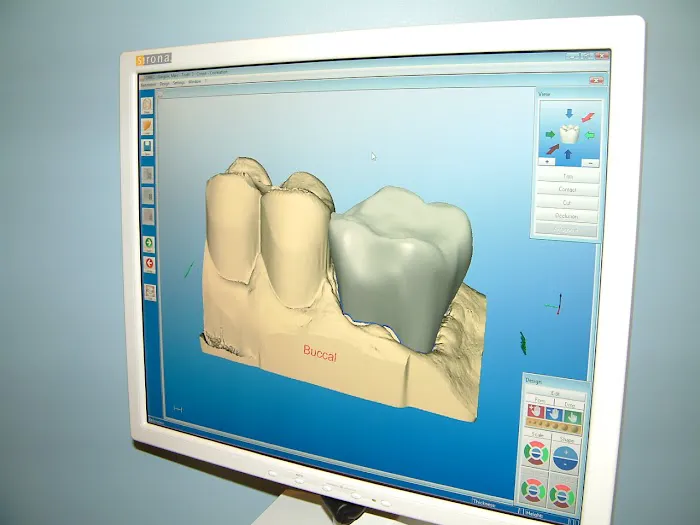700x525 pixels.
Task: Select the Form tab in Design panel
Action: point(540,400)
